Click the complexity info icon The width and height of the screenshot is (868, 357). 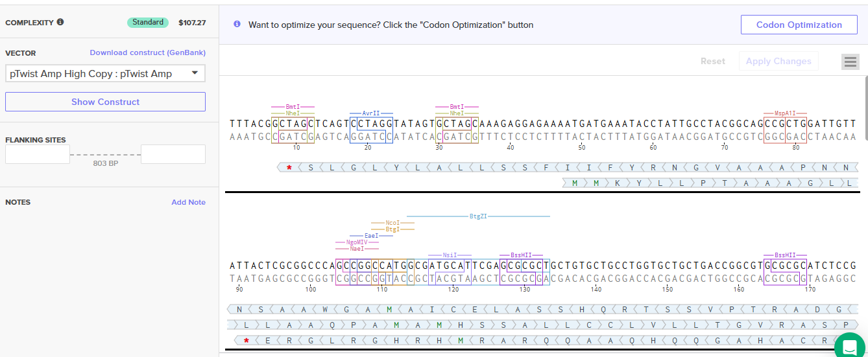(60, 22)
